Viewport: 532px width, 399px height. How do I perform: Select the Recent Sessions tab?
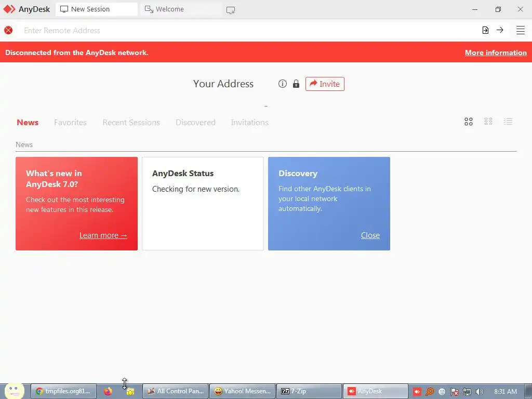(131, 123)
